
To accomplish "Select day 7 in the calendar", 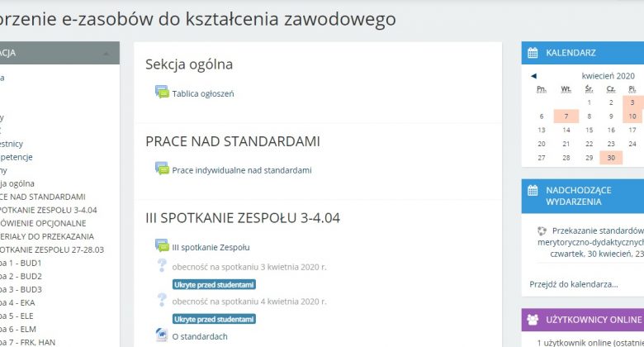I will [x=566, y=116].
